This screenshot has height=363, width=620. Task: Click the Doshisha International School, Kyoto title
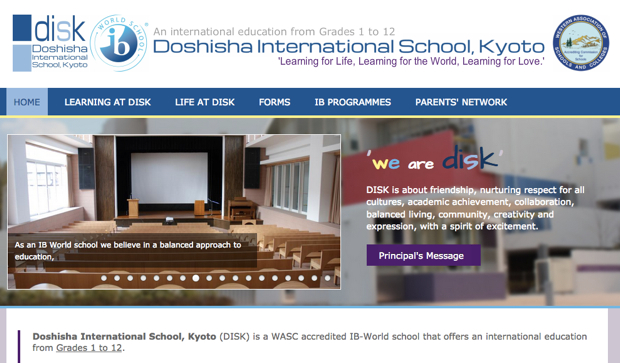(349, 47)
